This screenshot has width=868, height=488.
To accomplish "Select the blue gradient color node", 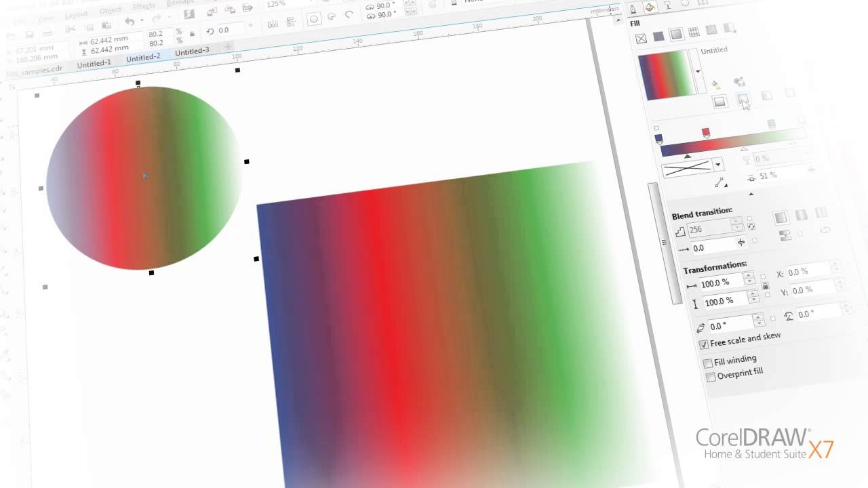I will point(658,139).
